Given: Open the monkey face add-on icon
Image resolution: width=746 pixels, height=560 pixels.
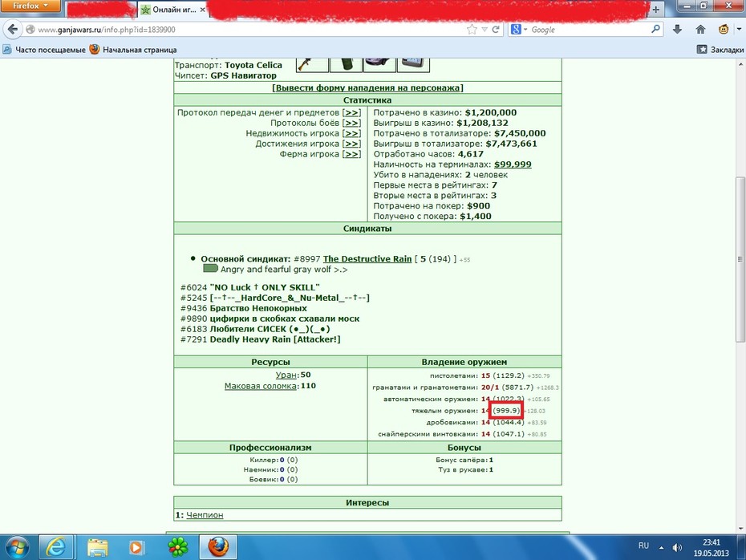Looking at the screenshot, I should pyautogui.click(x=724, y=30).
